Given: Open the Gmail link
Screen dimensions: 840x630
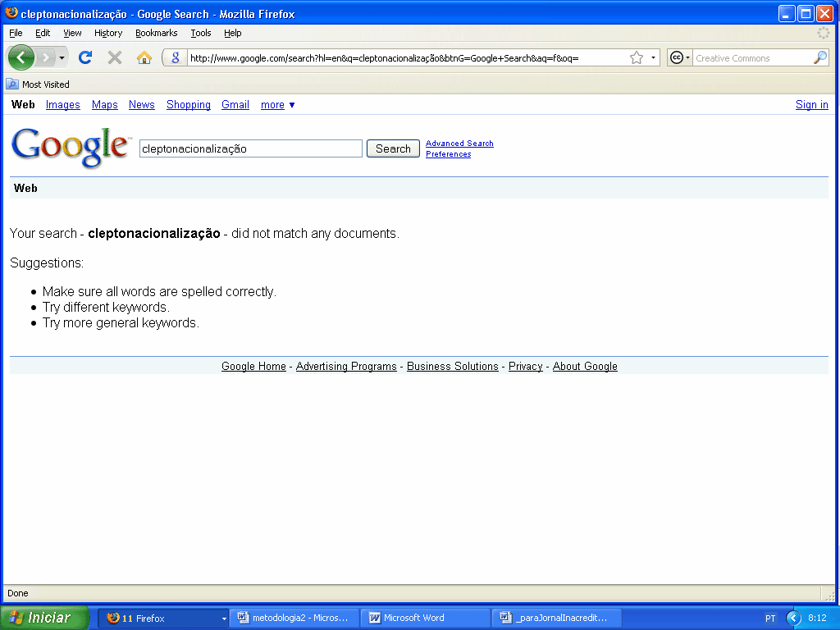Looking at the screenshot, I should click(x=235, y=104).
